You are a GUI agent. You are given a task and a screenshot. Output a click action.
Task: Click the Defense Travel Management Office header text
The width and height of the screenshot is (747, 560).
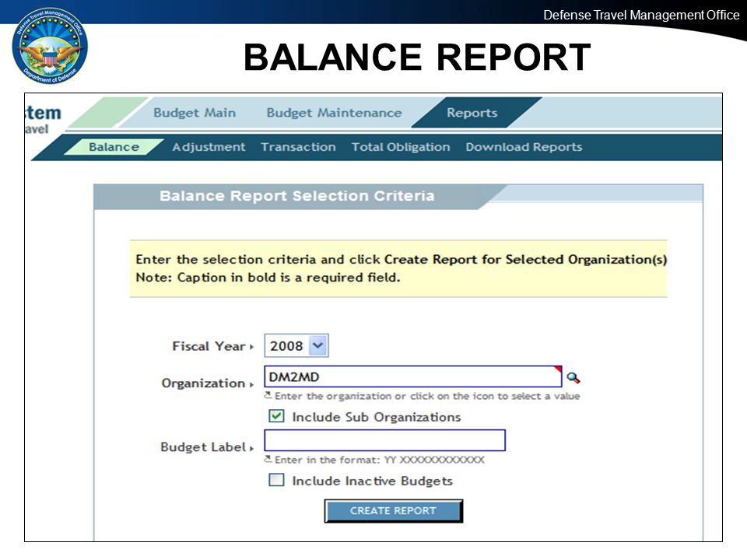coord(641,16)
